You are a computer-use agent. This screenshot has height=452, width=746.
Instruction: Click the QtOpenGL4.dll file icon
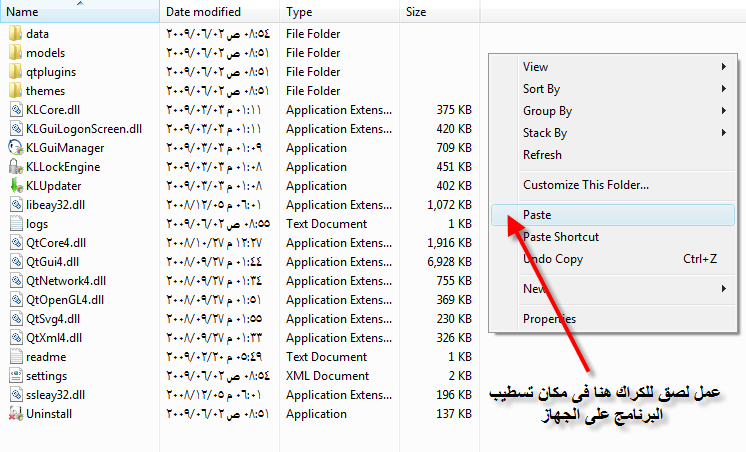point(16,300)
